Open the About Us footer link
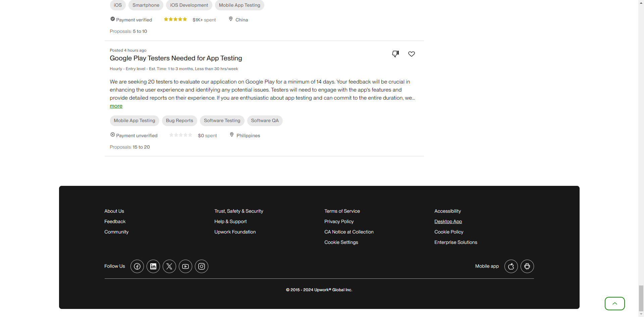The image size is (644, 317). click(114, 211)
